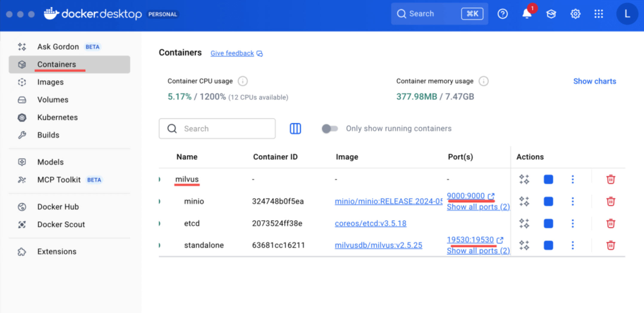Image resolution: width=644 pixels, height=313 pixels.
Task: Select the milvus stack name
Action: click(x=187, y=179)
